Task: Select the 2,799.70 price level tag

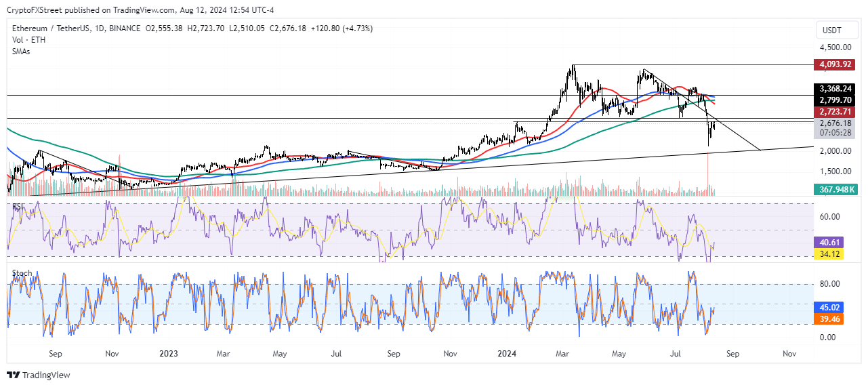Action: [835, 100]
